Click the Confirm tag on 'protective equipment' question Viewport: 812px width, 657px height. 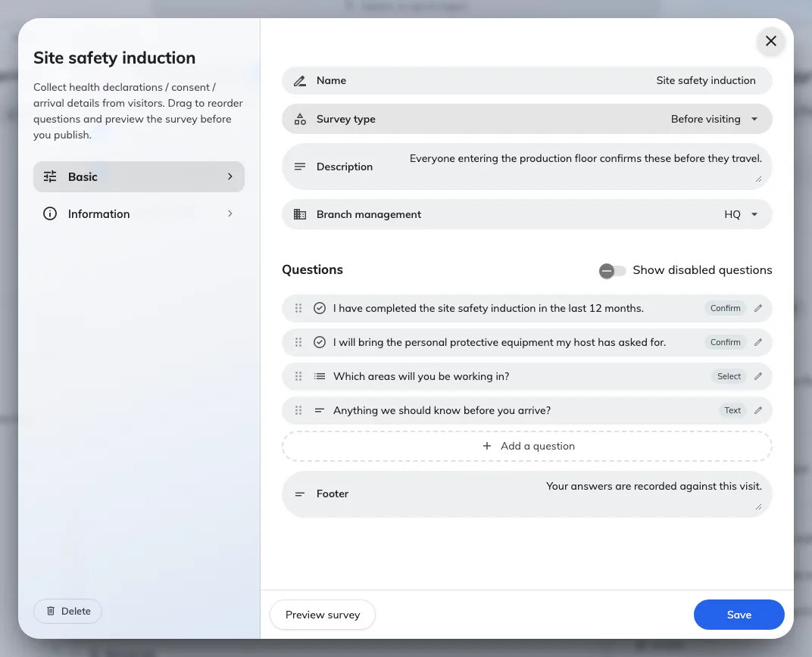[x=725, y=342]
